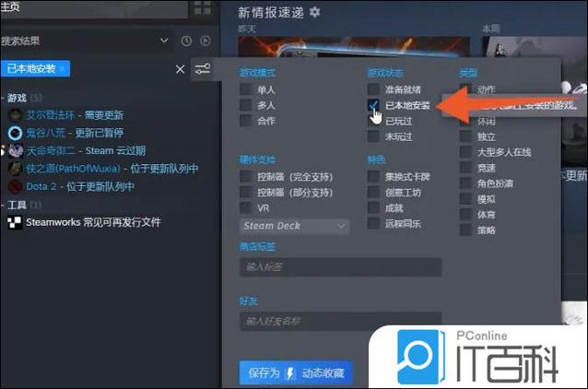The width and height of the screenshot is (588, 389).
Task: Enable 控制器 (完全支持) checkbox
Action: coord(246,176)
